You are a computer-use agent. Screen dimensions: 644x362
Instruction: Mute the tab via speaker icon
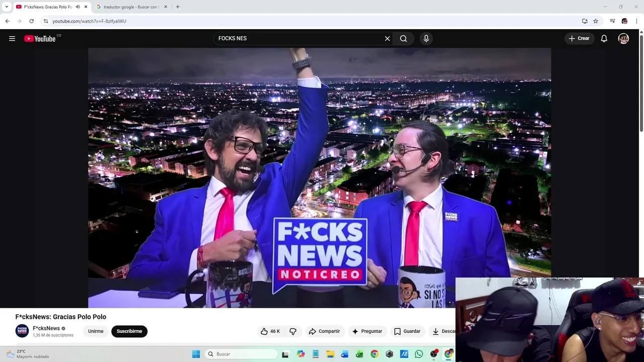click(77, 7)
